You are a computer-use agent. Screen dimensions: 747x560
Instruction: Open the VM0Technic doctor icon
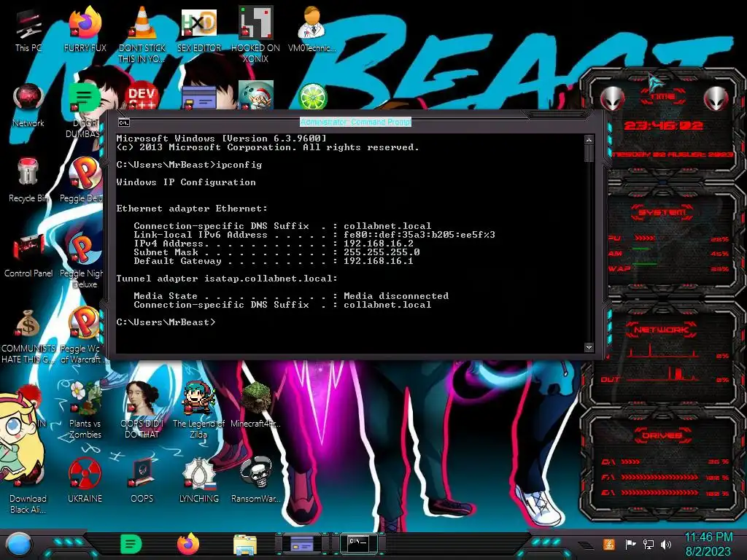(311, 31)
